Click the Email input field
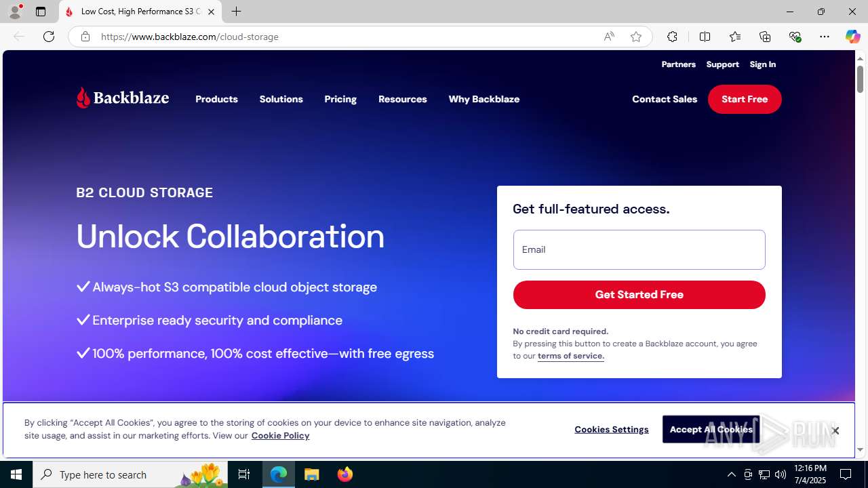868x488 pixels. pos(639,249)
